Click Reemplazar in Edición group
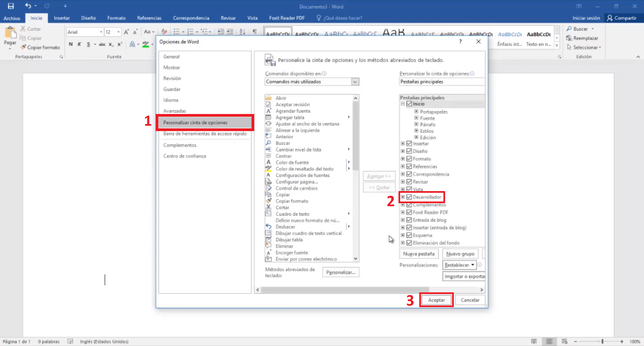This screenshot has height=346, width=644. point(582,38)
